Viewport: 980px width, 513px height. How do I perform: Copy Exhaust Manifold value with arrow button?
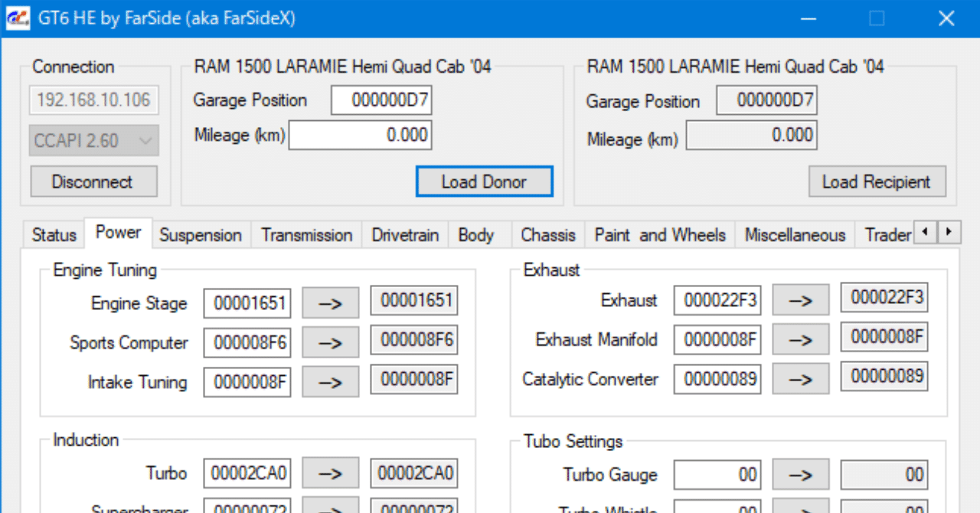point(800,339)
